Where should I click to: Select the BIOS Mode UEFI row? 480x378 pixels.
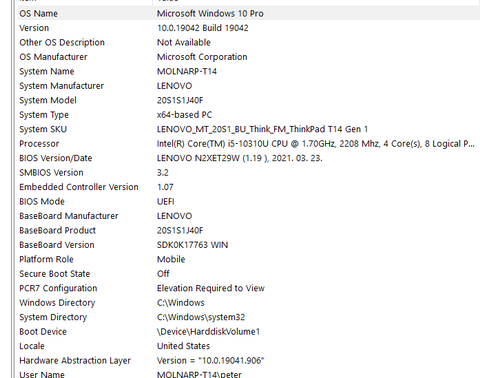(x=249, y=201)
